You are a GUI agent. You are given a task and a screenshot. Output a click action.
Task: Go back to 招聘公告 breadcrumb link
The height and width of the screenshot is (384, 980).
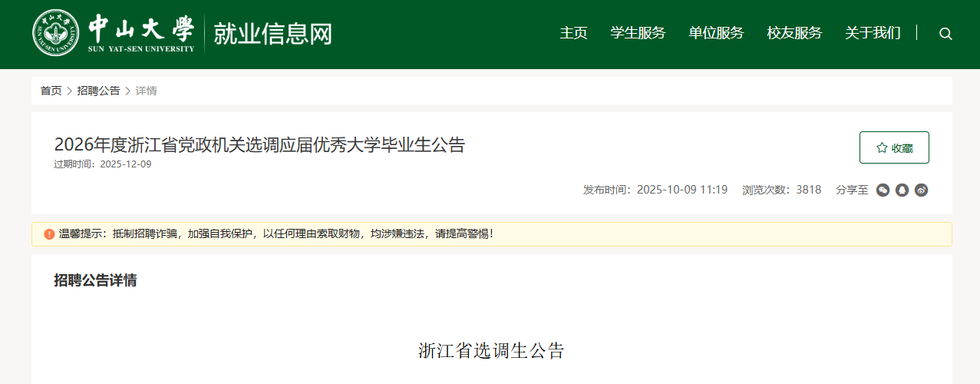98,91
